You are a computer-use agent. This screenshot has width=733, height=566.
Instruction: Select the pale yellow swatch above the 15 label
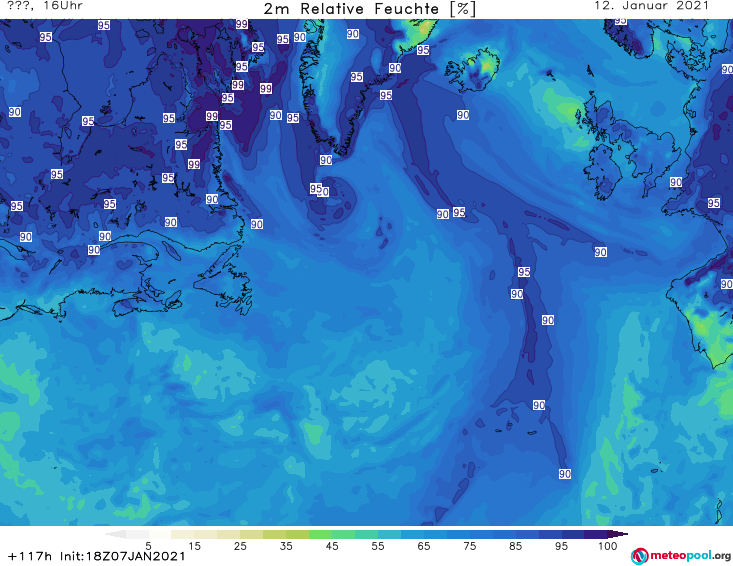point(182,534)
